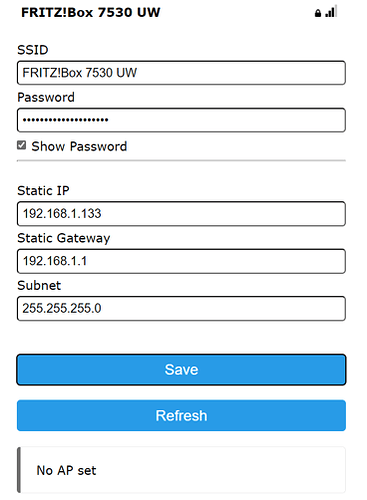Focus the masked Password field
The height and width of the screenshot is (500, 367).
pos(181,120)
